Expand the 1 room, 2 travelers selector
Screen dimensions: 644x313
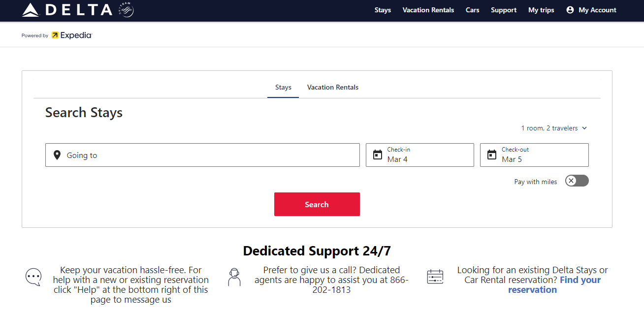point(554,128)
